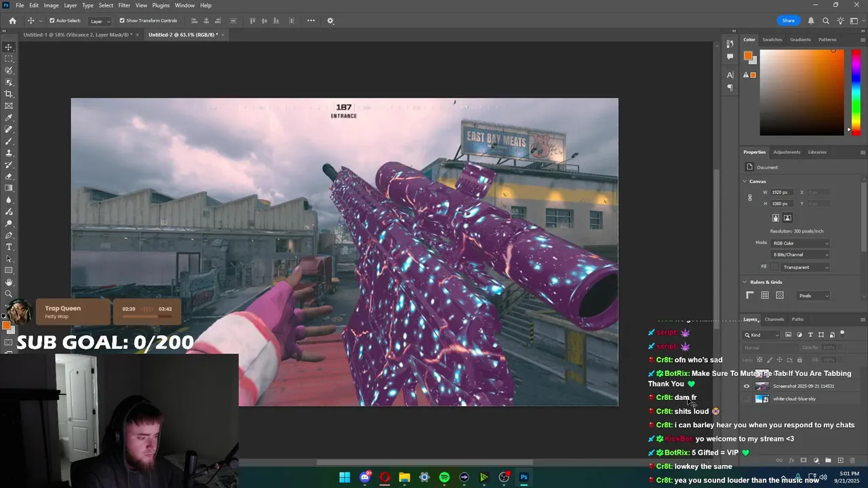Switch to the Swatches tab
Image resolution: width=868 pixels, height=488 pixels.
click(x=772, y=39)
